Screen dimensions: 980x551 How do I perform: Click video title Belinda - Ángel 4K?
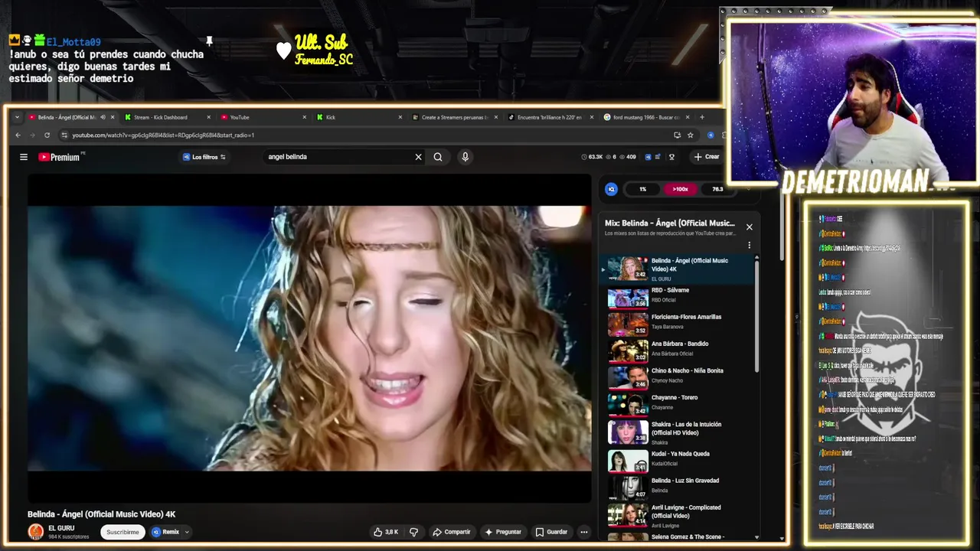click(102, 514)
